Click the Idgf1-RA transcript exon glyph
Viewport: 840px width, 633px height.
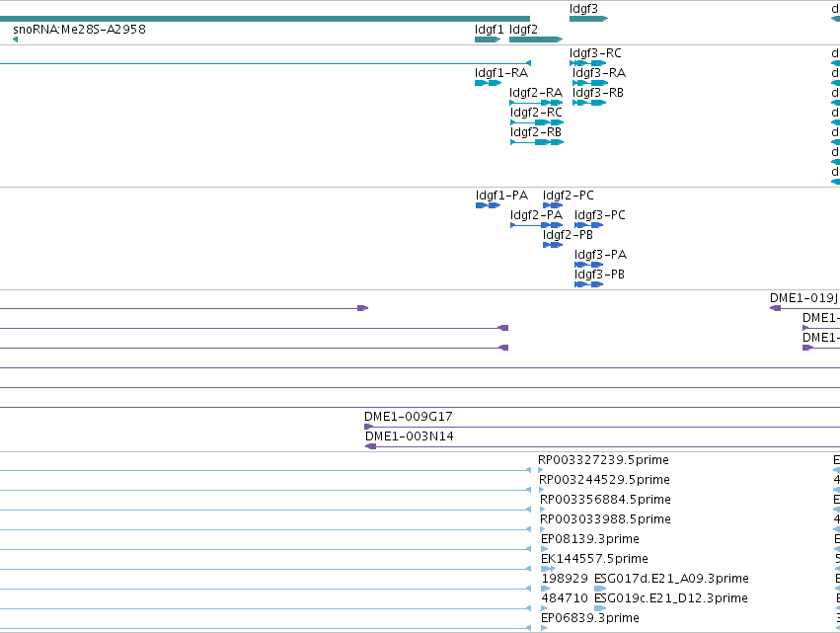pos(488,83)
